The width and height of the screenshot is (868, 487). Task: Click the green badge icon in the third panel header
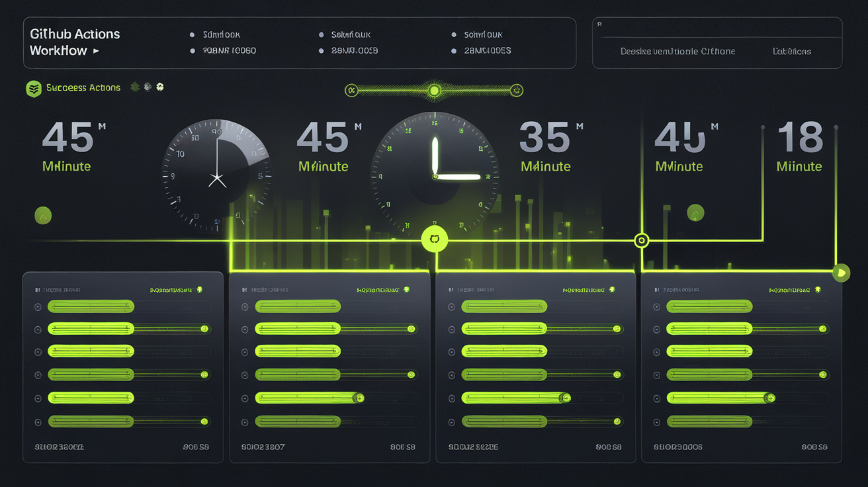coord(613,290)
